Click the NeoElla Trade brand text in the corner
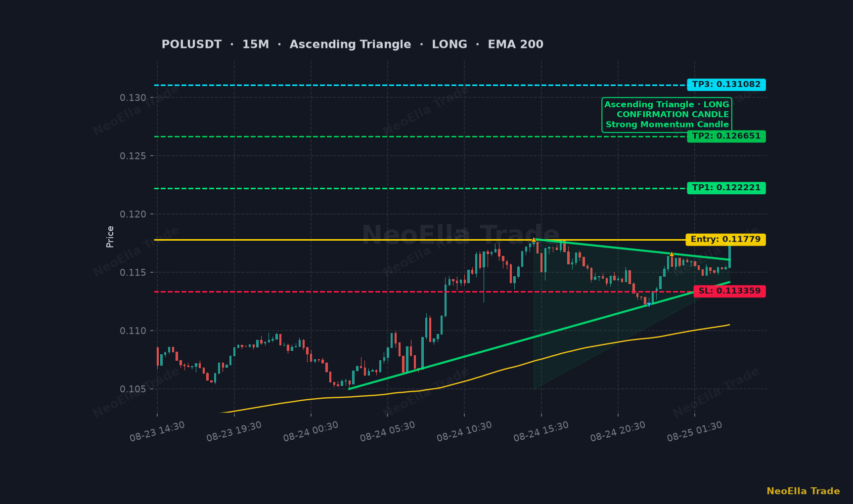Screen dimensions: 853x504 [803, 491]
